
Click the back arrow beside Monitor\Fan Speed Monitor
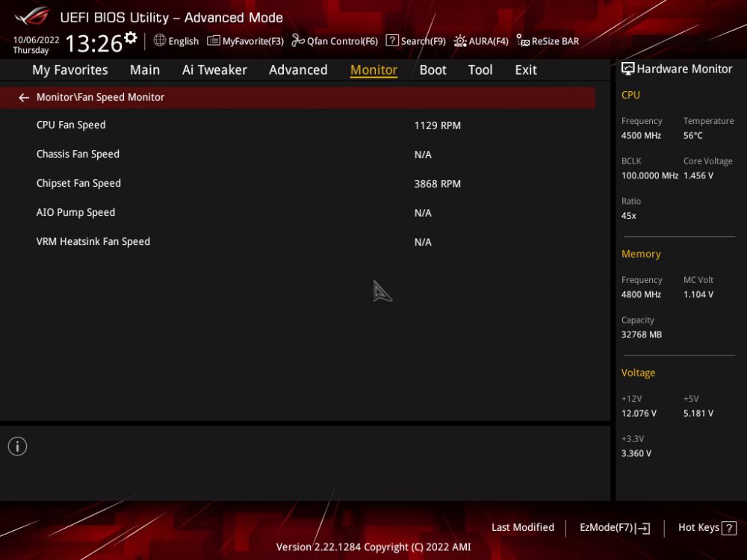click(x=24, y=98)
